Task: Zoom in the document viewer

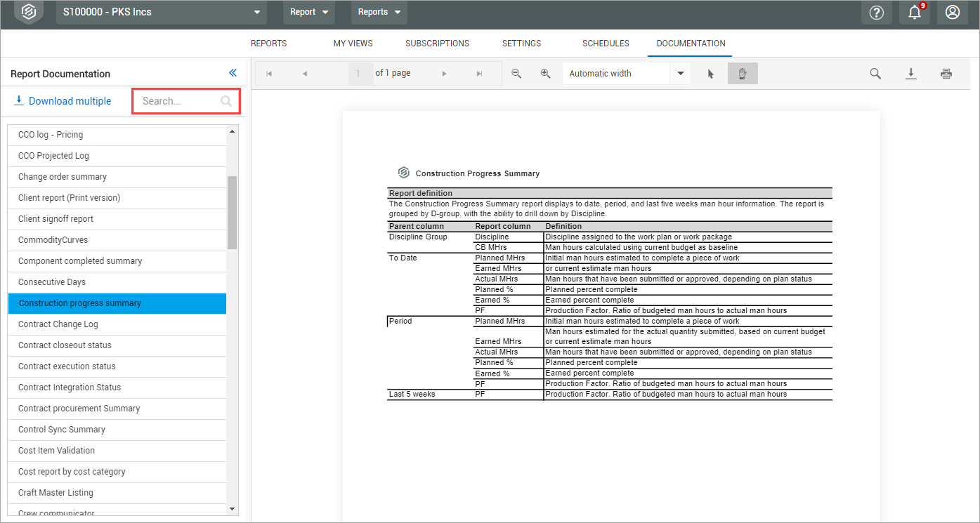Action: click(545, 74)
